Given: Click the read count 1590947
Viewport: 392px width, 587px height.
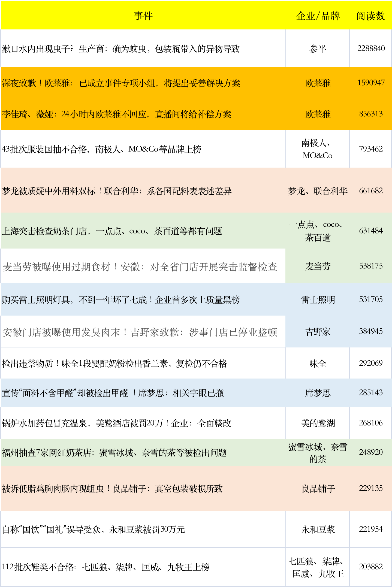Looking at the screenshot, I should (x=371, y=83).
